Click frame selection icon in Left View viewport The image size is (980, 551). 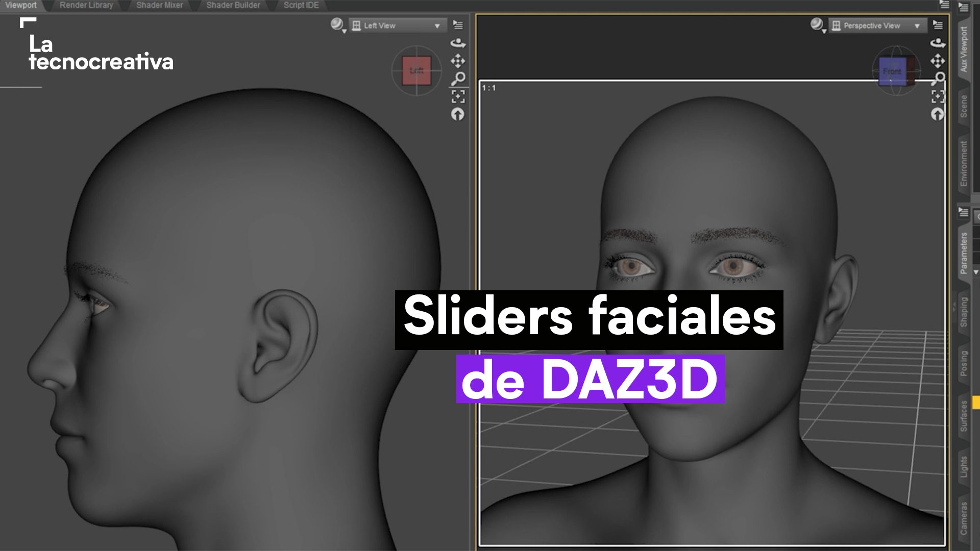(x=458, y=96)
